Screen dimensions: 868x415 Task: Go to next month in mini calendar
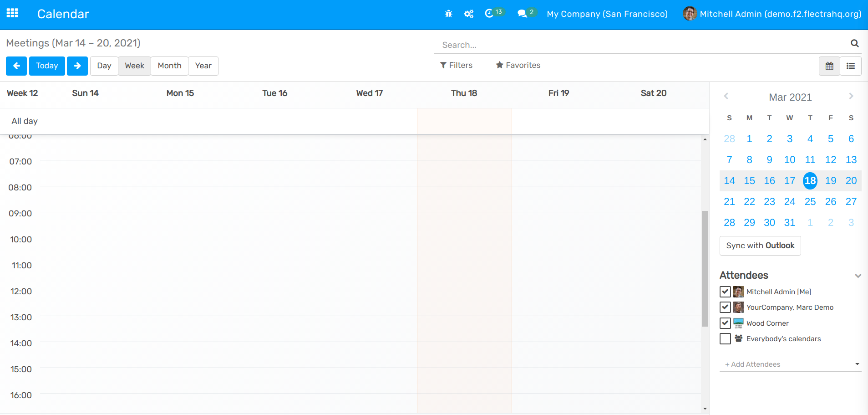850,96
